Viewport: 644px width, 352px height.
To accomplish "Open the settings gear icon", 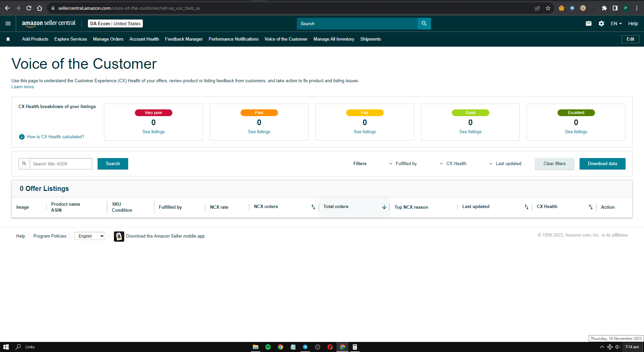I will coord(601,23).
